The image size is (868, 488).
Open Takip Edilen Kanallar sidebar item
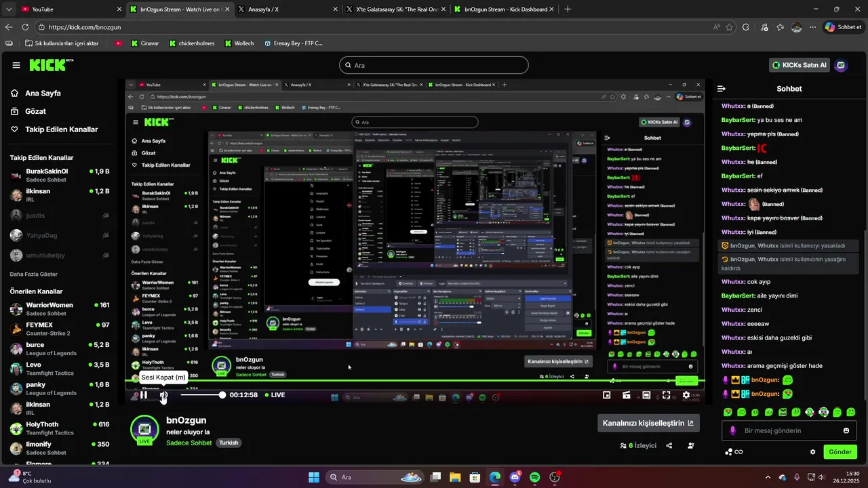[x=61, y=129]
